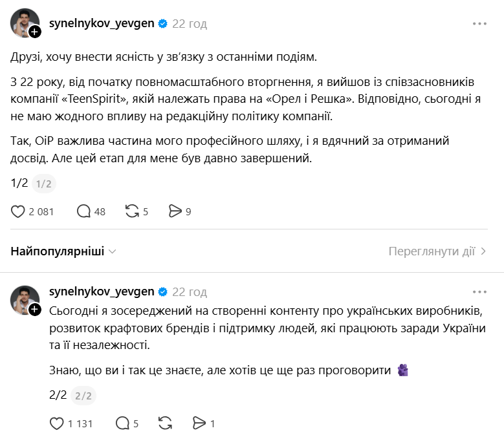Like the first post with the heart icon
Viewport: 504px width, 435px height.
click(18, 211)
